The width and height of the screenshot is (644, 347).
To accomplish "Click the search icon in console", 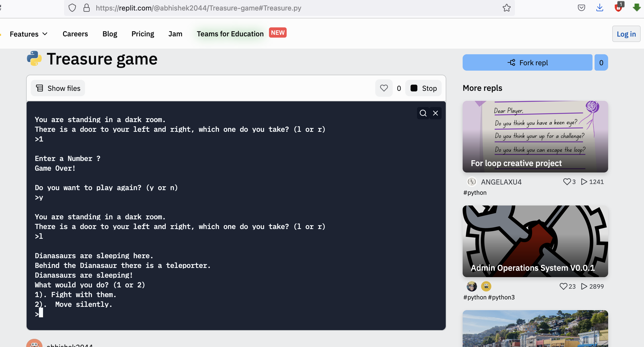I will [x=423, y=113].
